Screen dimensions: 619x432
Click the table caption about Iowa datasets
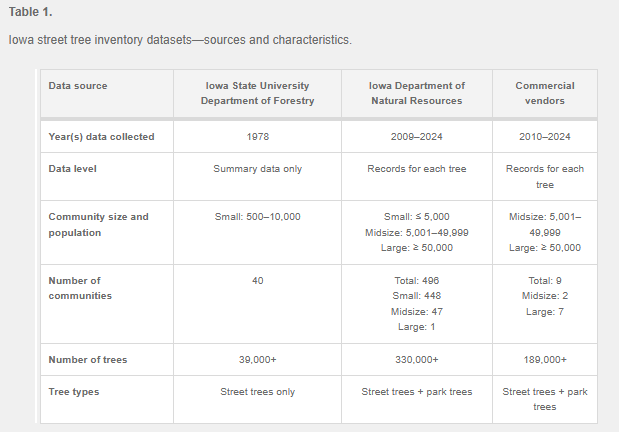pos(180,41)
